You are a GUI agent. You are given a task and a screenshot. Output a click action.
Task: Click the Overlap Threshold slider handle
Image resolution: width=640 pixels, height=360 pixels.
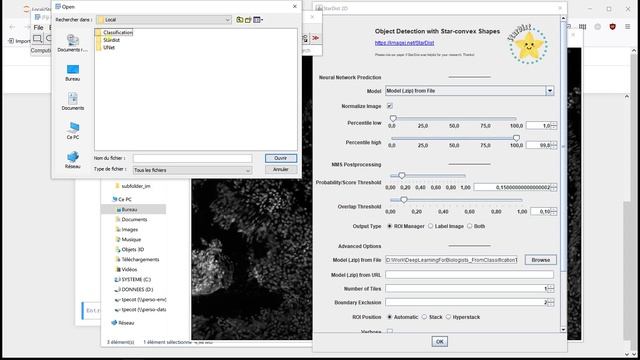click(x=404, y=200)
